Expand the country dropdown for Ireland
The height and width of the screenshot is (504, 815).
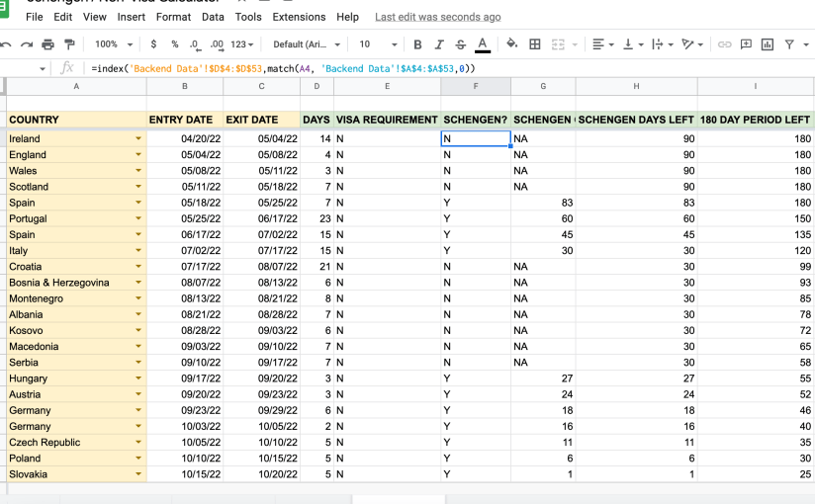[138, 139]
